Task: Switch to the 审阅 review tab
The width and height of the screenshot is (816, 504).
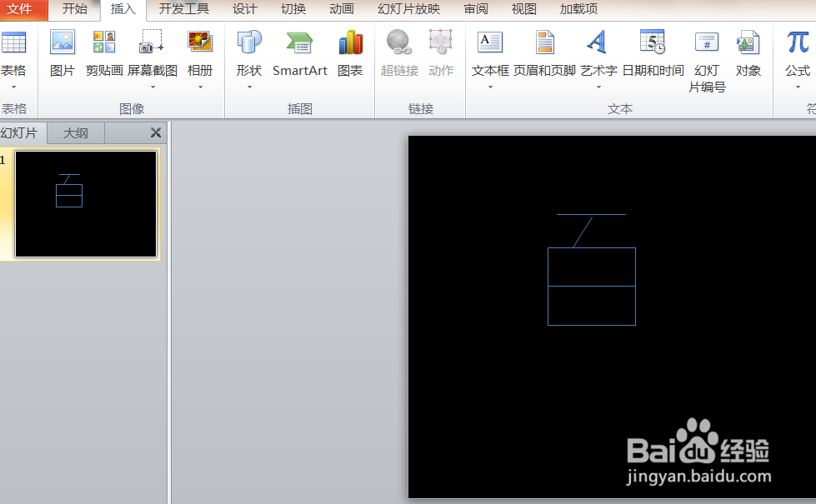Action: coord(476,9)
